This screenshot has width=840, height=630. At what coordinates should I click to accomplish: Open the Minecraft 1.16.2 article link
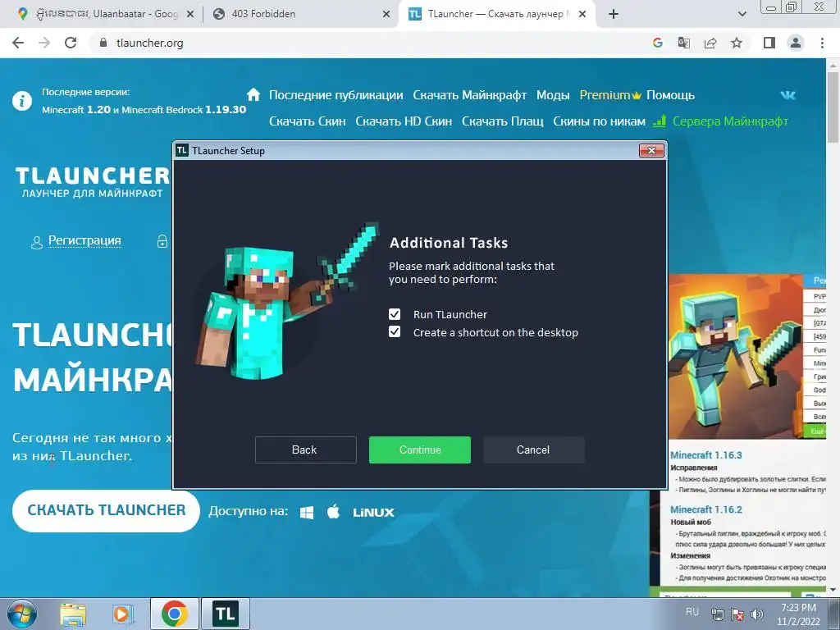[706, 509]
